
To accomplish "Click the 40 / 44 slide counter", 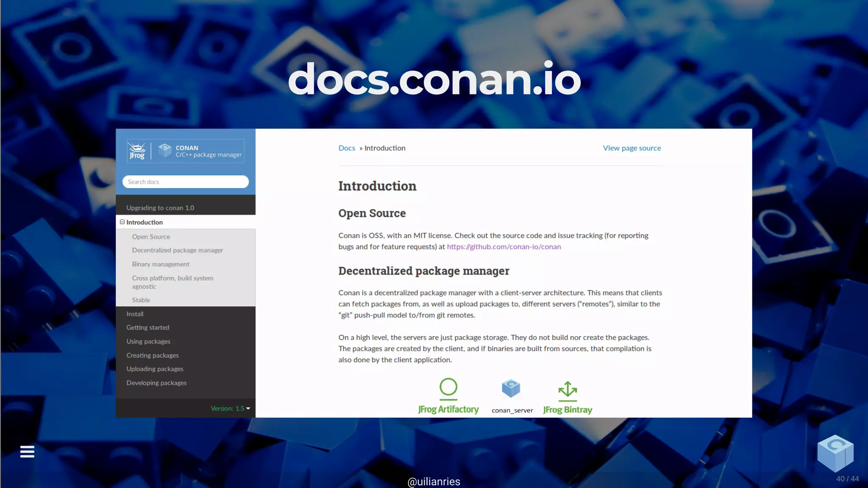I will [x=847, y=479].
